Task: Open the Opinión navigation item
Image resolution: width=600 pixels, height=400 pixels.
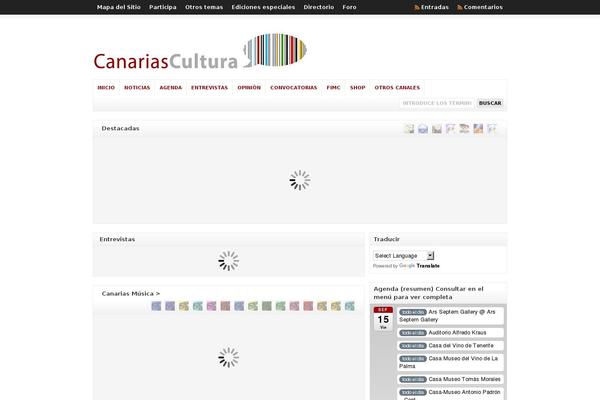Action: [249, 88]
